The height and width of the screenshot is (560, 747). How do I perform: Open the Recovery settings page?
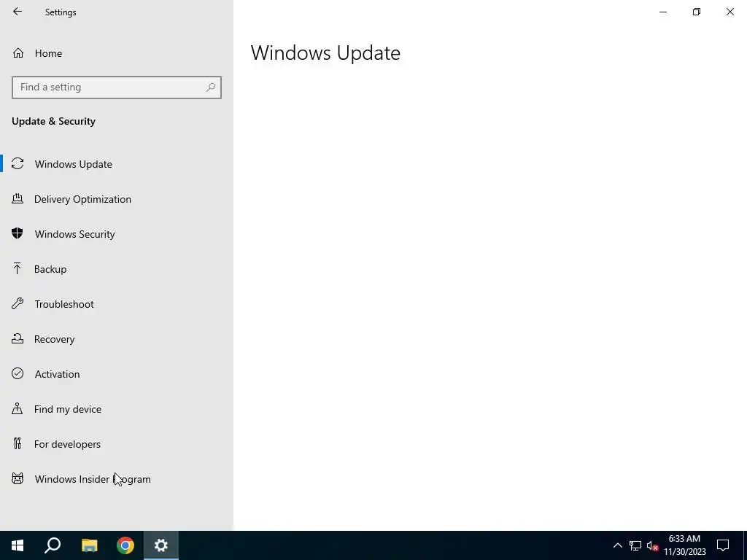coord(54,339)
